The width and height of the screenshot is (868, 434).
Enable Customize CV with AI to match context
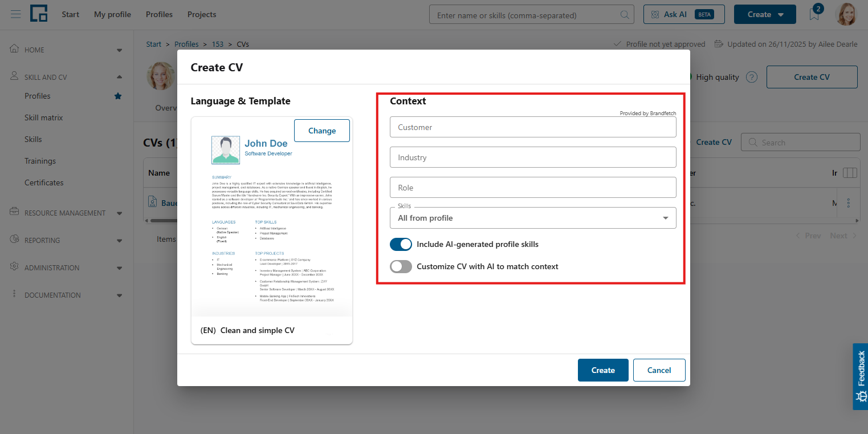[x=401, y=266]
